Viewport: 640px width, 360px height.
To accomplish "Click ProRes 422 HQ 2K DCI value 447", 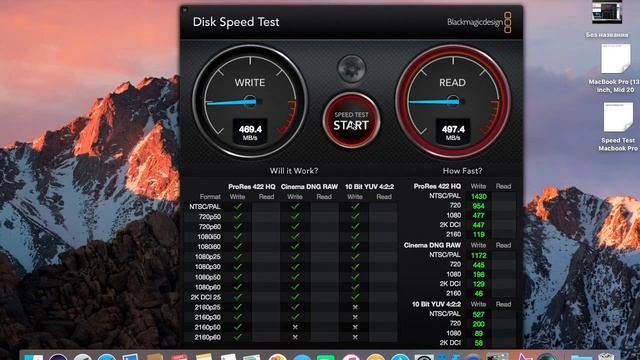I will (479, 225).
